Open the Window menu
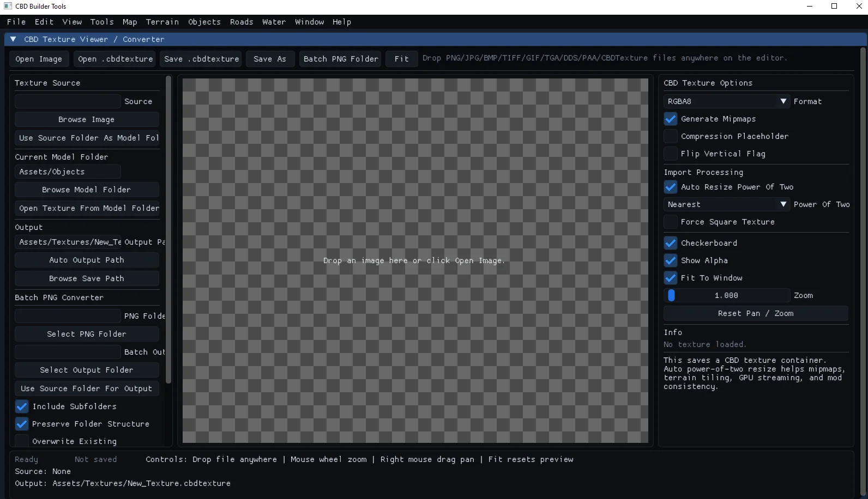The image size is (868, 499). pos(310,22)
